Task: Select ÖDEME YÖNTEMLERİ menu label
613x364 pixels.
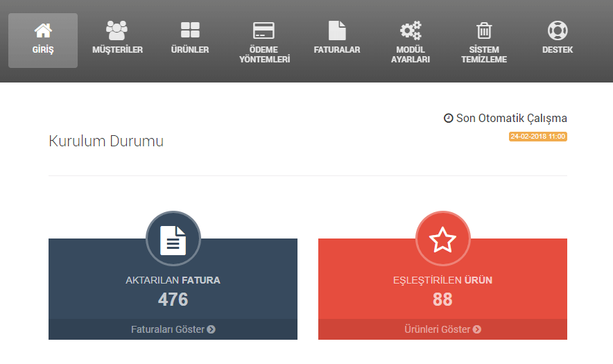Action: coord(264,54)
